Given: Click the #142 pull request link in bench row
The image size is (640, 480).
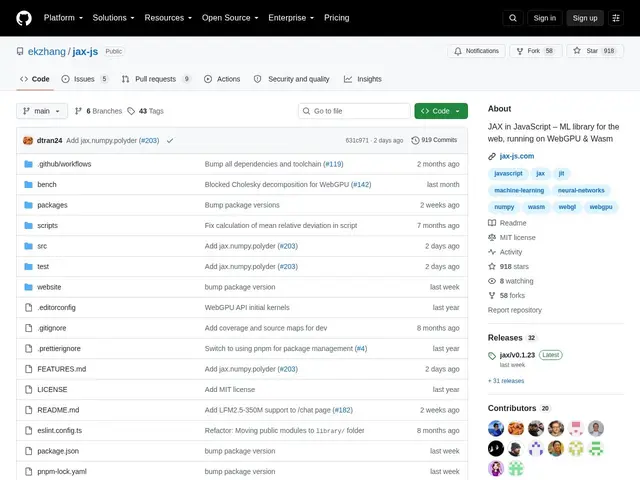Looking at the screenshot, I should [361, 184].
